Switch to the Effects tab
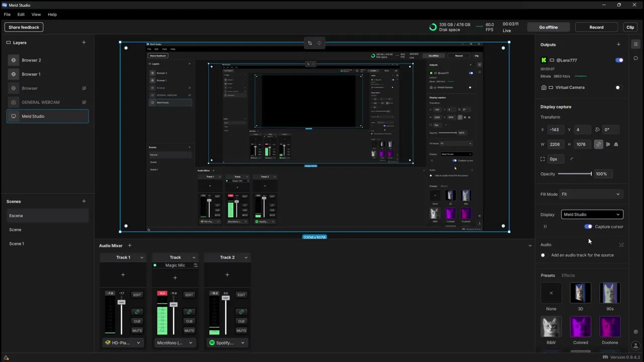This screenshot has width=644, height=362. click(x=568, y=276)
